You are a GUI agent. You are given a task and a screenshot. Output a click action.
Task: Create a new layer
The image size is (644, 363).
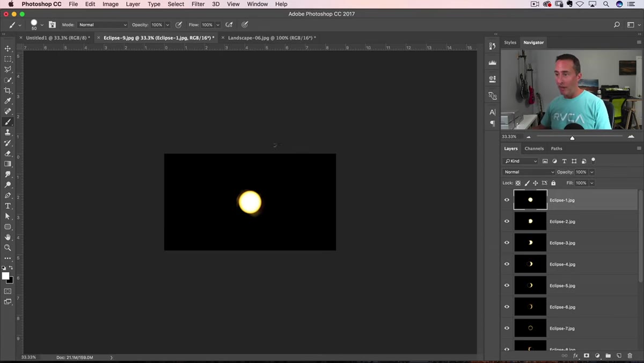click(x=619, y=355)
